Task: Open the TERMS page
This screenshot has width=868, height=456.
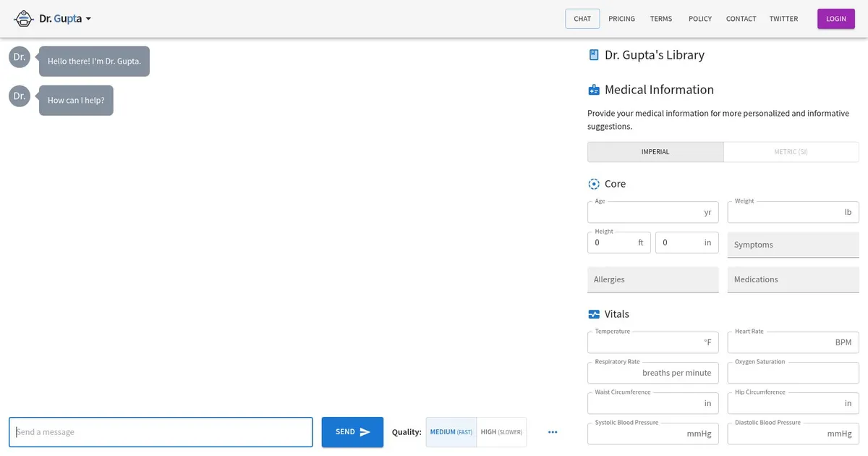Action: (661, 19)
